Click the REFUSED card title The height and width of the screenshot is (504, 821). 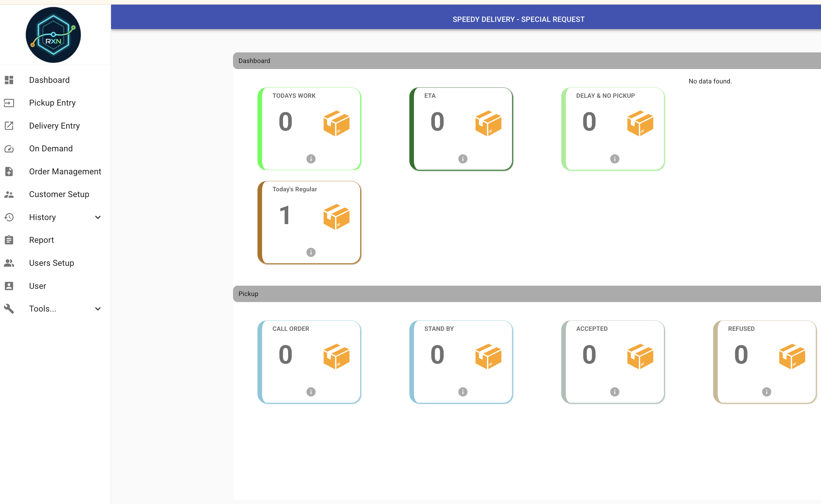pyautogui.click(x=741, y=329)
